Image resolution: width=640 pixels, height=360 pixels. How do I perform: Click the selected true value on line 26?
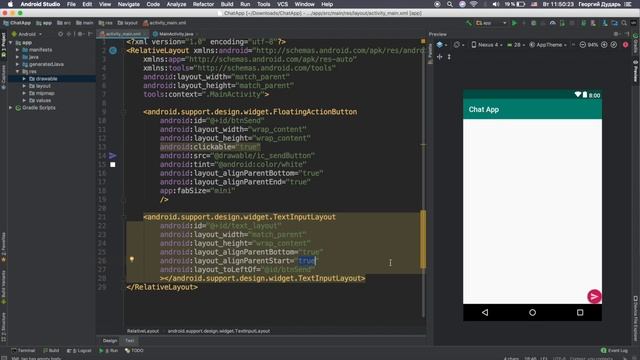pyautogui.click(x=307, y=261)
